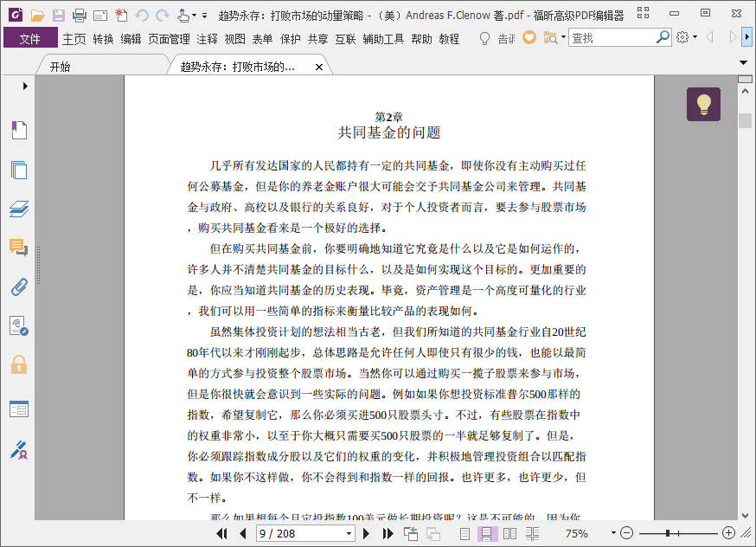Screen dimensions: 756x547
Task: Open the 文件 menu
Action: (30, 39)
